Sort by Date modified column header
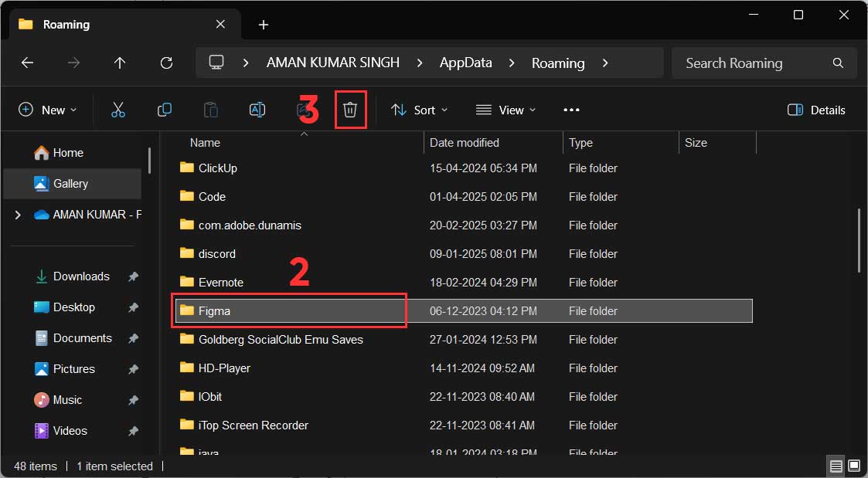Screen dimensions: 868x478 click(x=494, y=143)
